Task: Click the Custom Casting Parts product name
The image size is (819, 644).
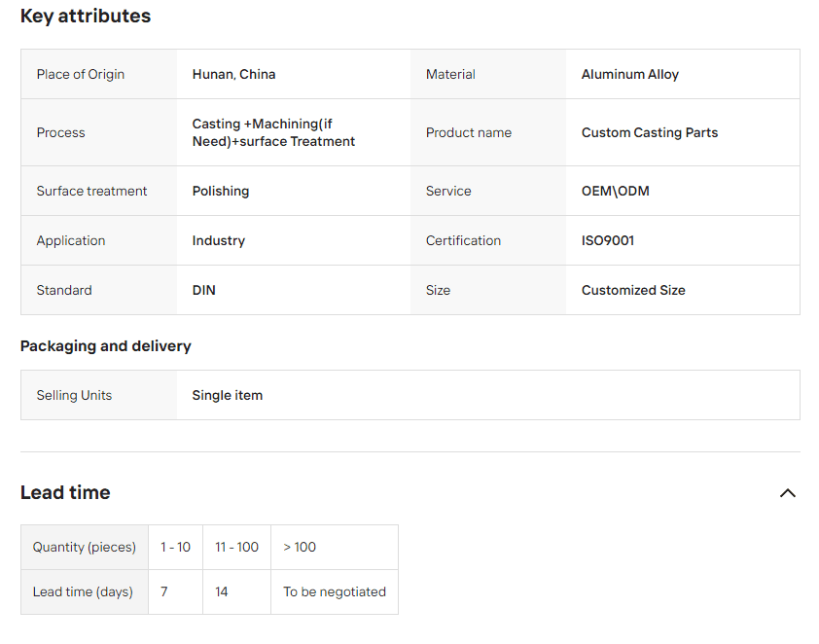Action: (x=649, y=133)
